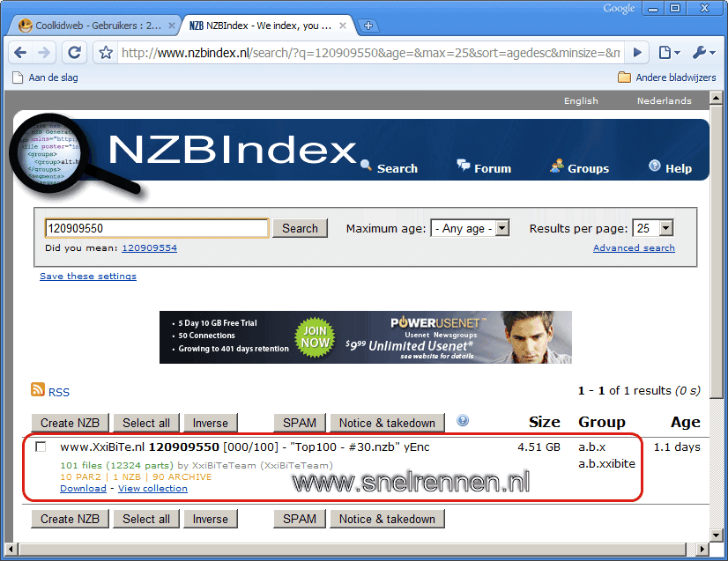The width and height of the screenshot is (728, 561).
Task: Open Advanced search
Action: click(x=634, y=248)
